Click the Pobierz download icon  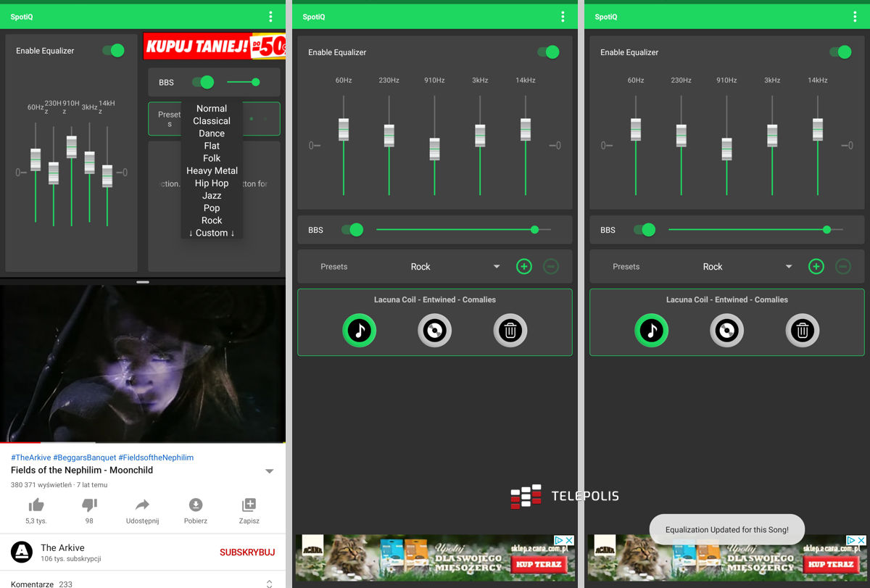click(x=196, y=505)
